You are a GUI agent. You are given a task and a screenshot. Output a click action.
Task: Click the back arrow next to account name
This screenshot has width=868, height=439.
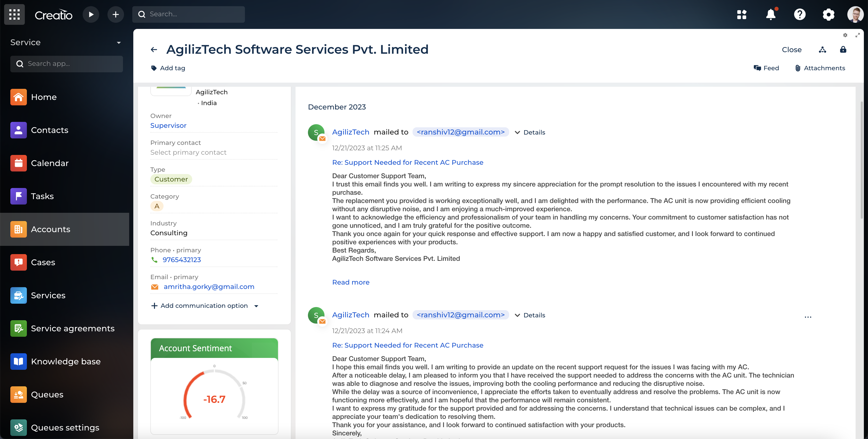[x=154, y=50]
